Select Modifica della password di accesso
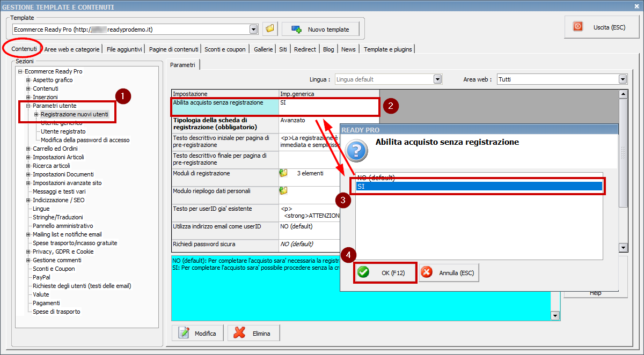The image size is (644, 355). [85, 140]
